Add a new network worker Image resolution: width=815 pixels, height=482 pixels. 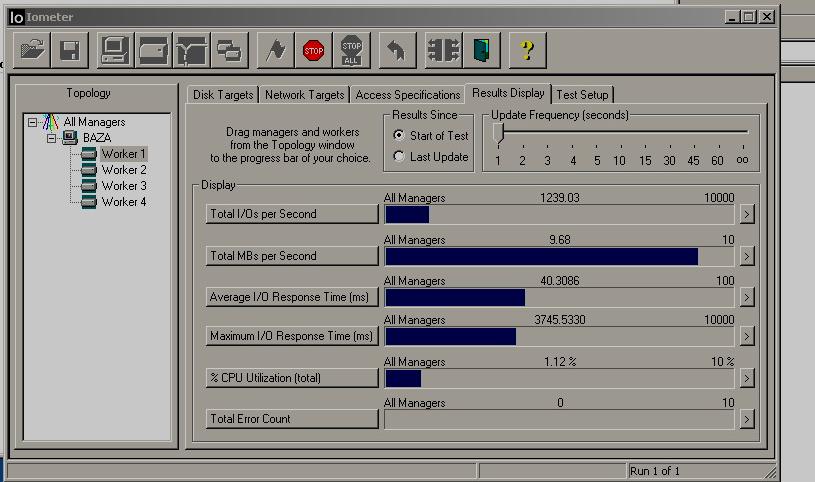190,49
